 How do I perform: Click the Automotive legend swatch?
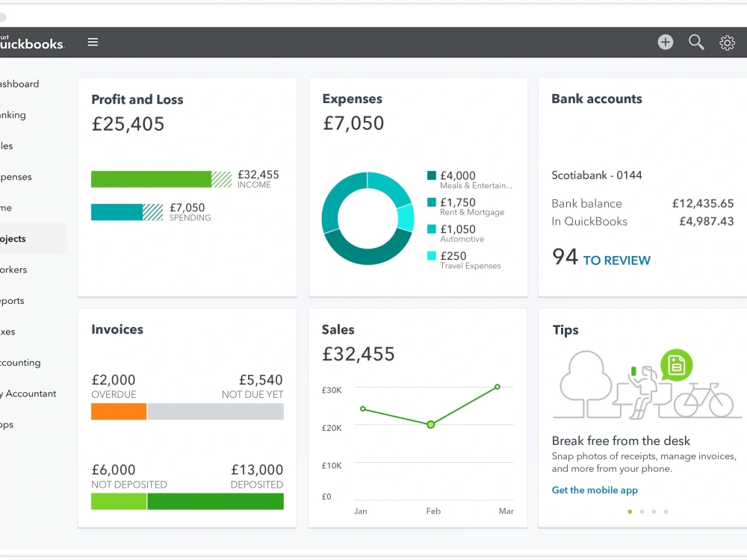tap(432, 228)
